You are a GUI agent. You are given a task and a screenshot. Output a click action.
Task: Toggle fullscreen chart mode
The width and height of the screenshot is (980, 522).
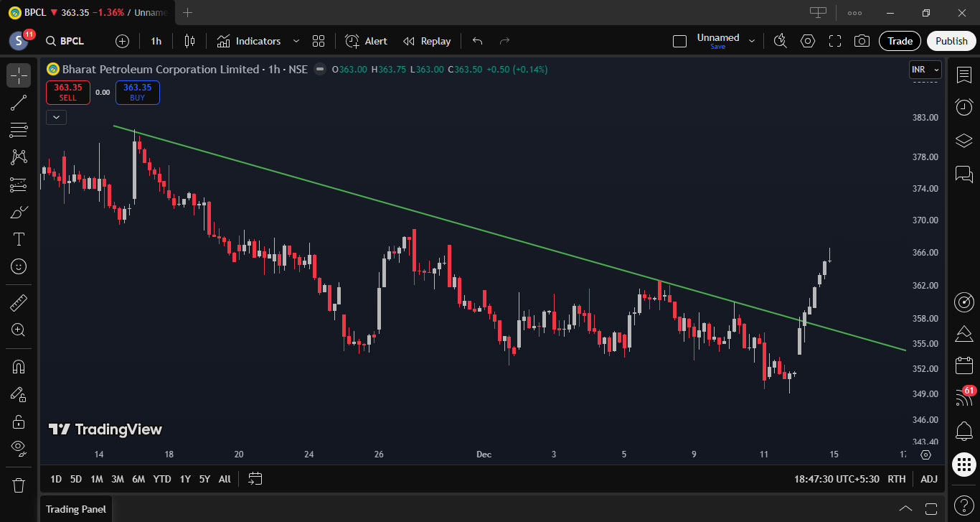click(x=835, y=41)
